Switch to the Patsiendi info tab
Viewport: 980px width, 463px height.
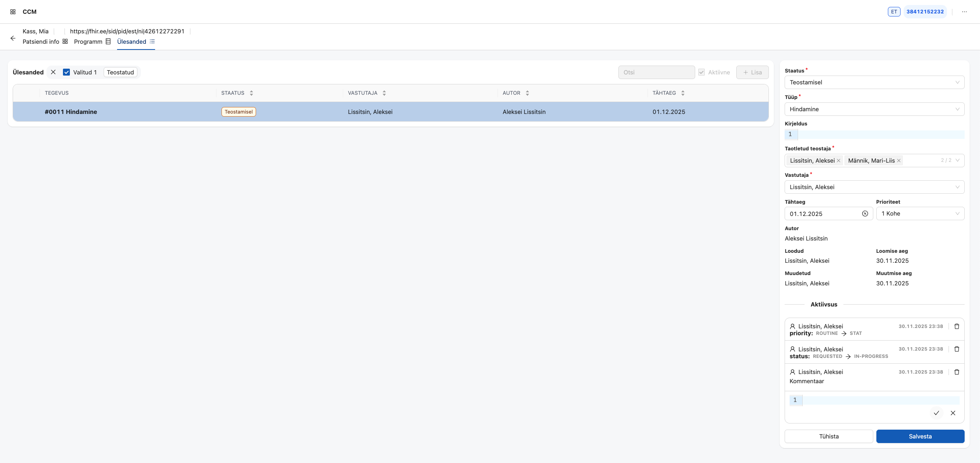tap(41, 41)
